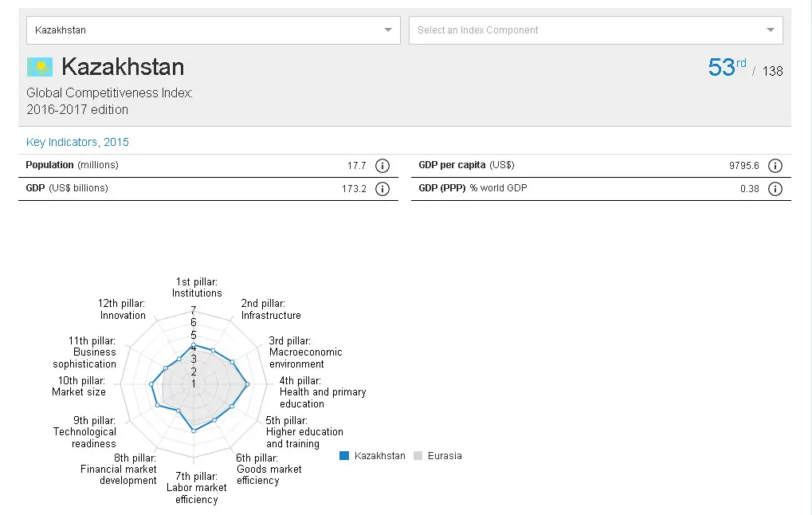Click the 2016-2017 edition text
Screen dimensions: 812x515
tap(77, 110)
